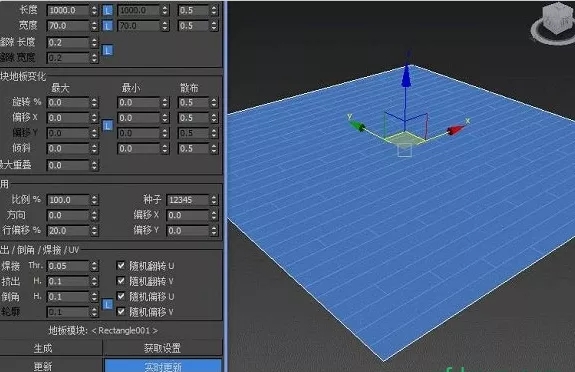Grab the red X axis arrow of the gizmo
This screenshot has height=372, width=575.
(456, 129)
